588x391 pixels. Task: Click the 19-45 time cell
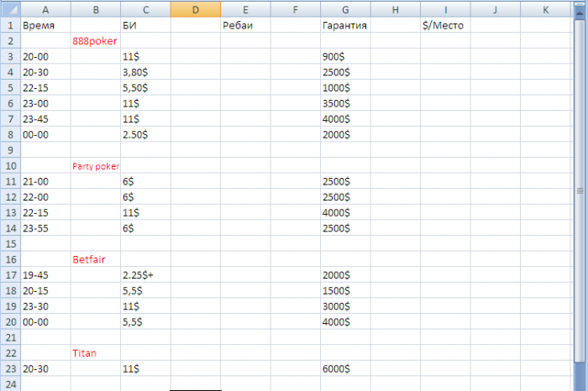(x=45, y=275)
